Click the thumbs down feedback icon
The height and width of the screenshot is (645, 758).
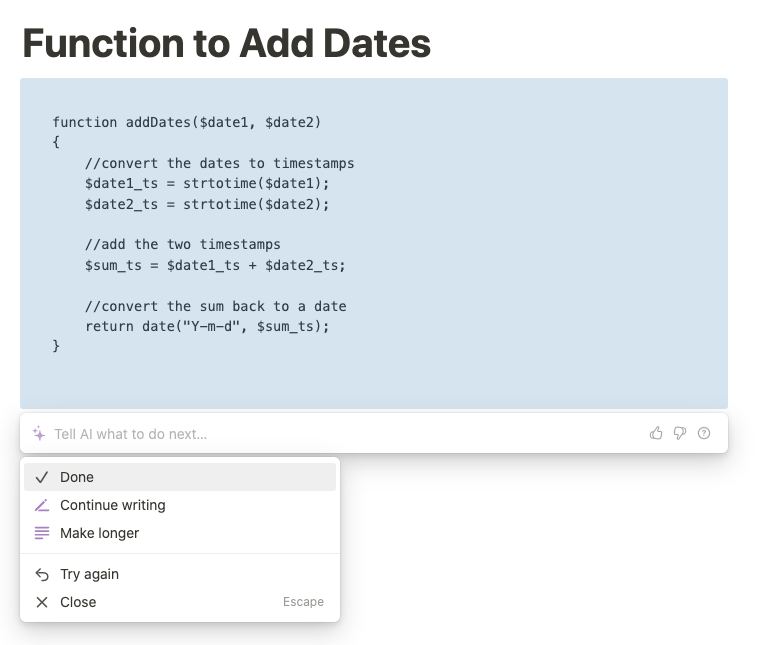click(x=680, y=433)
